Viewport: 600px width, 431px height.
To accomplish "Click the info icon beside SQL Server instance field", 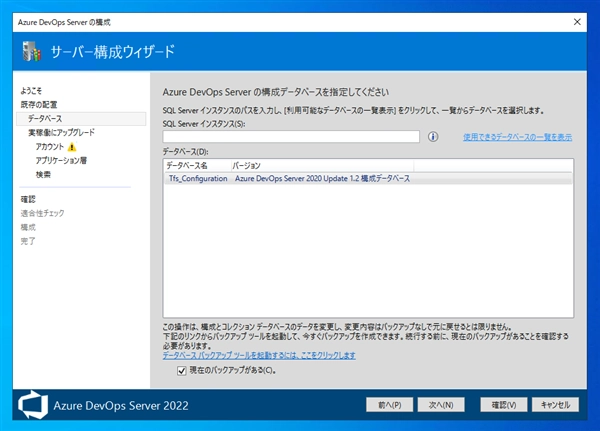I will click(433, 137).
